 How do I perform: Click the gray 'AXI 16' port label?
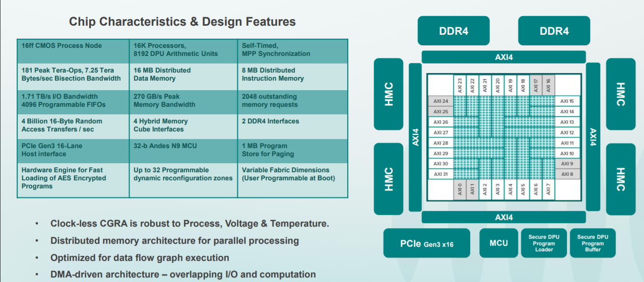(x=548, y=85)
